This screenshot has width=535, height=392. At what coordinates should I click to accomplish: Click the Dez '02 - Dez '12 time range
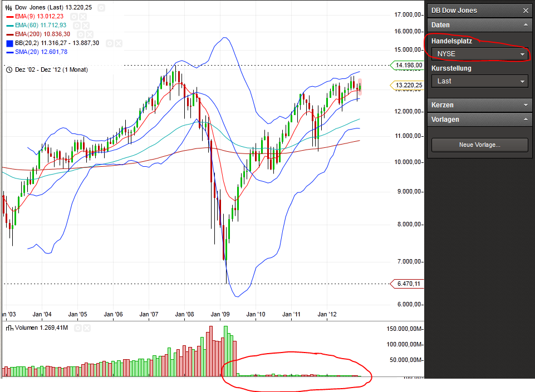point(50,70)
